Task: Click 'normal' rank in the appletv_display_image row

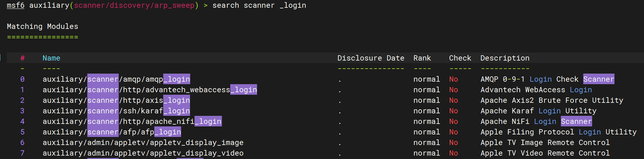Action: (x=426, y=143)
